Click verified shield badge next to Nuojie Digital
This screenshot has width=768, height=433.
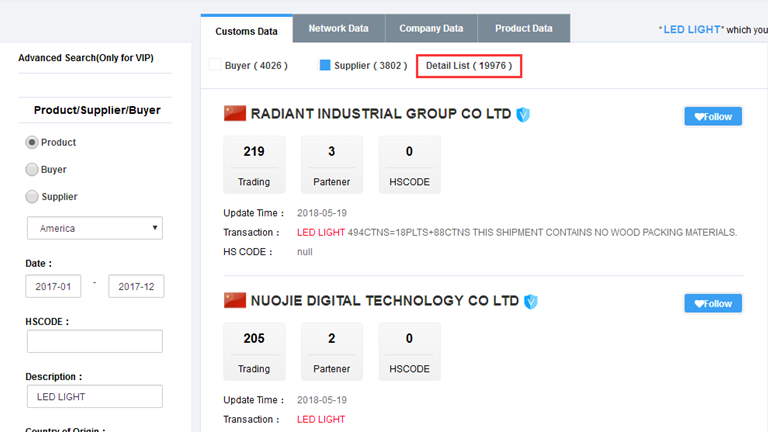point(531,301)
